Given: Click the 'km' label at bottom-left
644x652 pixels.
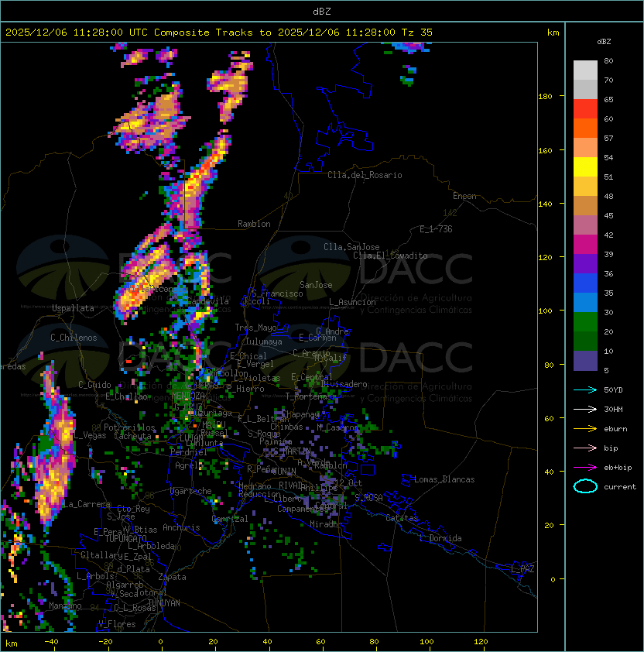Looking at the screenshot, I should [12, 643].
